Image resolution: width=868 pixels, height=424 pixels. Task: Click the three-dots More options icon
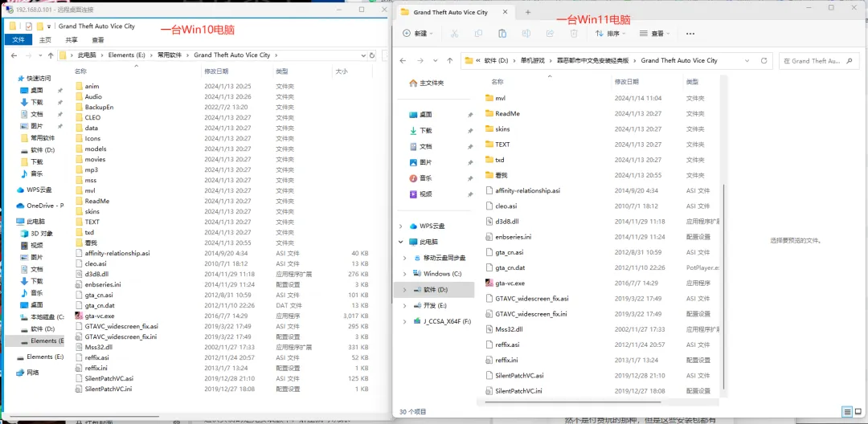pos(690,34)
